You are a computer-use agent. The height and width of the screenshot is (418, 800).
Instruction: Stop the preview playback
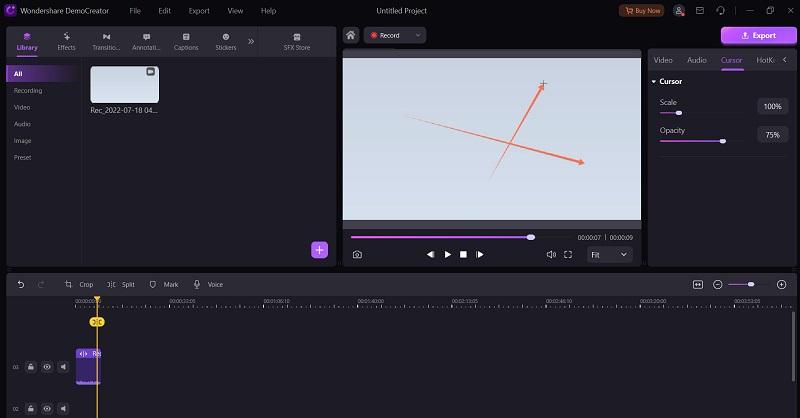pyautogui.click(x=463, y=254)
